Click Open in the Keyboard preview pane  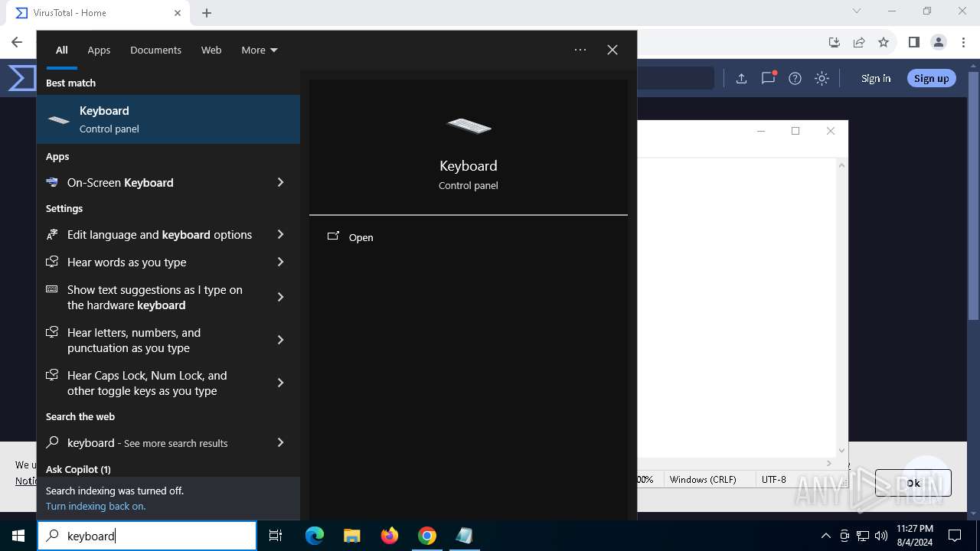(361, 237)
